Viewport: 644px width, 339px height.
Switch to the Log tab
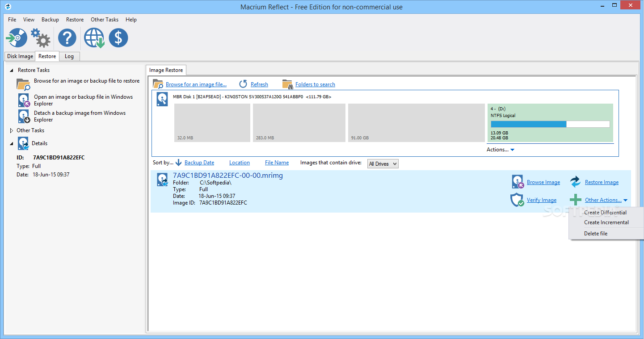[69, 56]
